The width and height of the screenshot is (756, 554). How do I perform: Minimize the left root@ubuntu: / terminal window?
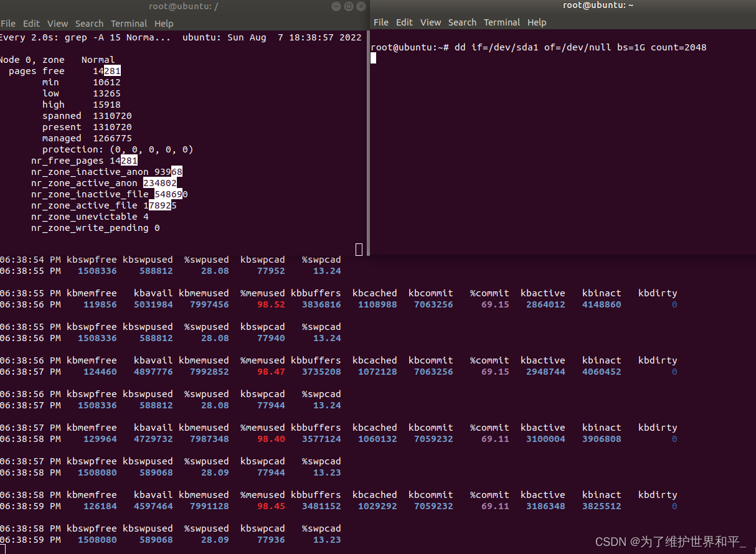click(336, 6)
